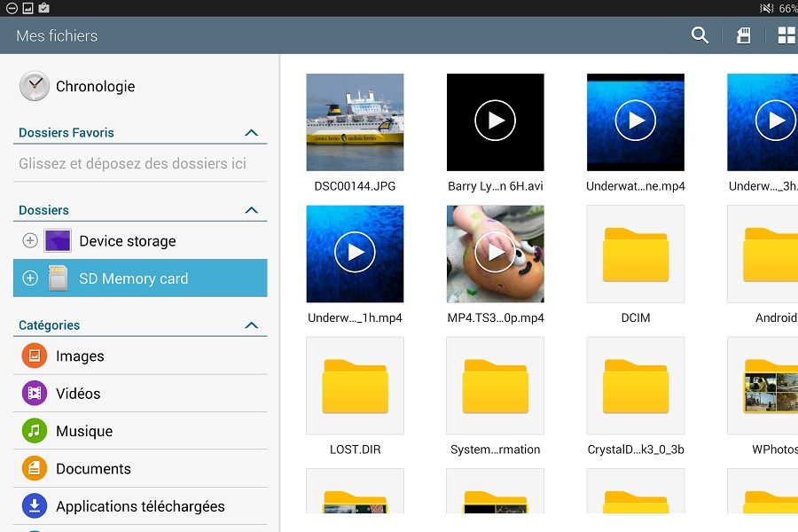Tap the SD card storage icon in header
The width and height of the screenshot is (798, 532).
(x=744, y=35)
